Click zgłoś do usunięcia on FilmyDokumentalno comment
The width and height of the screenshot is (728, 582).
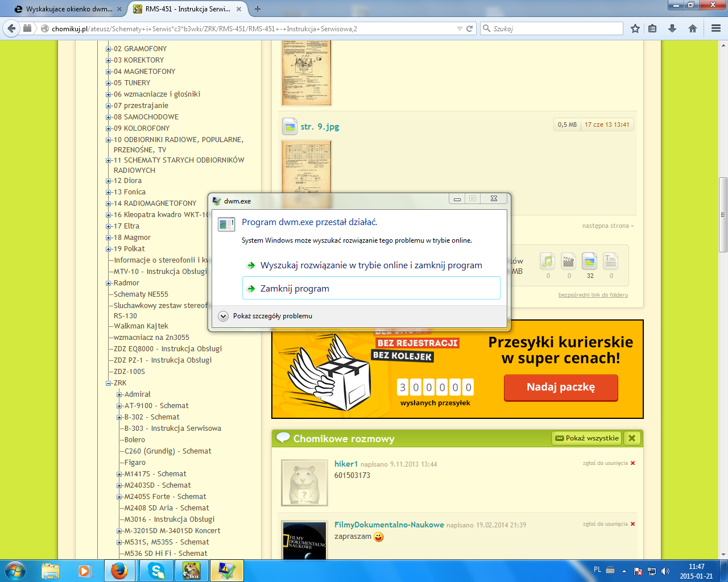[x=605, y=524]
